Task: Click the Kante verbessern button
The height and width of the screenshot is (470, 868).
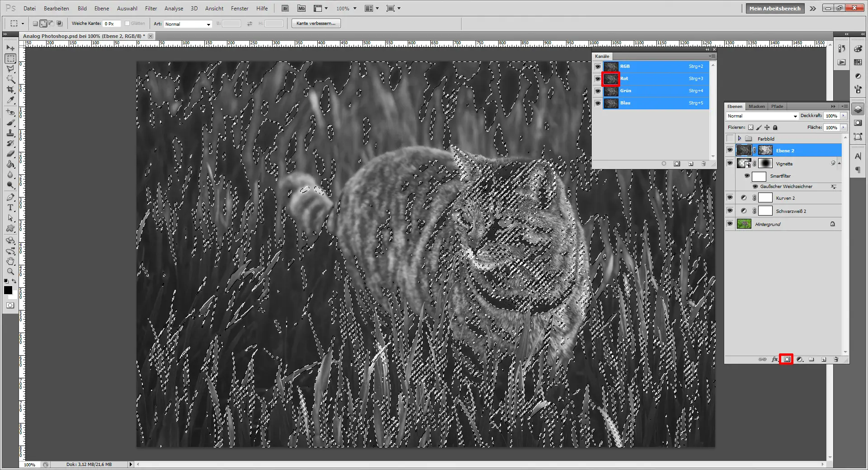Action: [x=316, y=23]
